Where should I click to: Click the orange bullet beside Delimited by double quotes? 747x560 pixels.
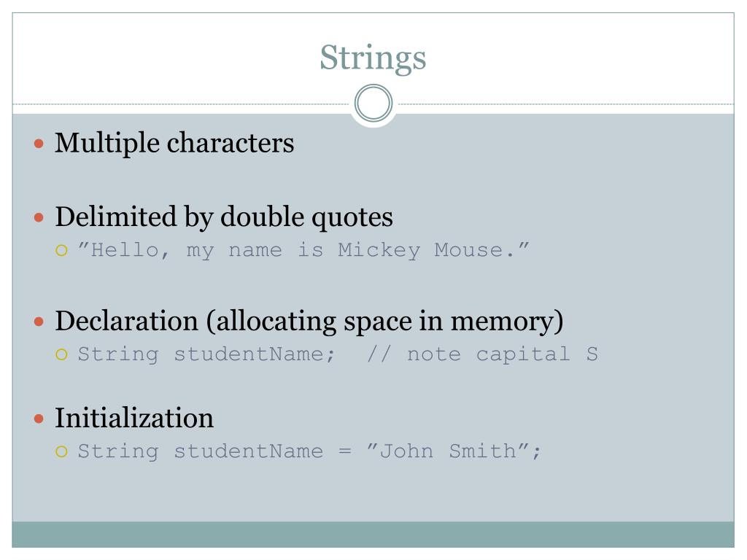click(x=39, y=217)
